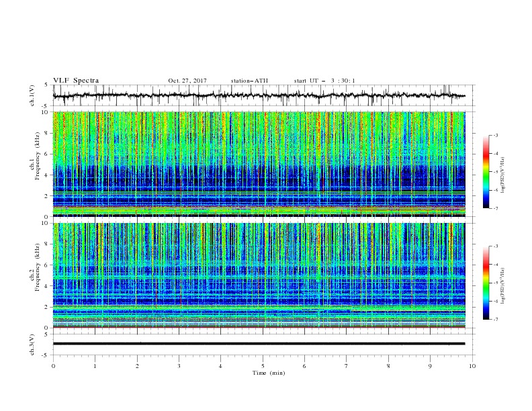532x411 pixels.
Task: Click the "1" tick on the time axis
Action: coord(95,366)
